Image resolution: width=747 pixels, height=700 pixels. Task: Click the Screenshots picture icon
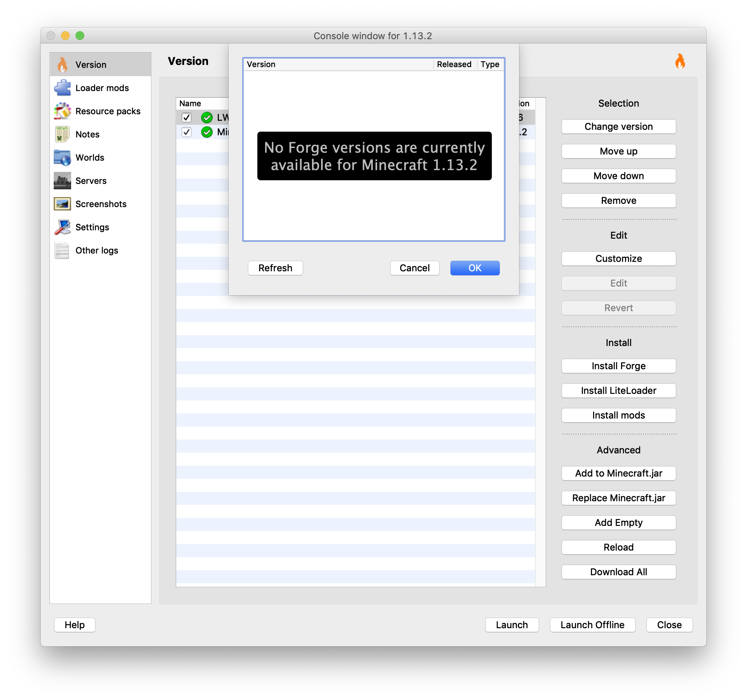click(x=62, y=204)
